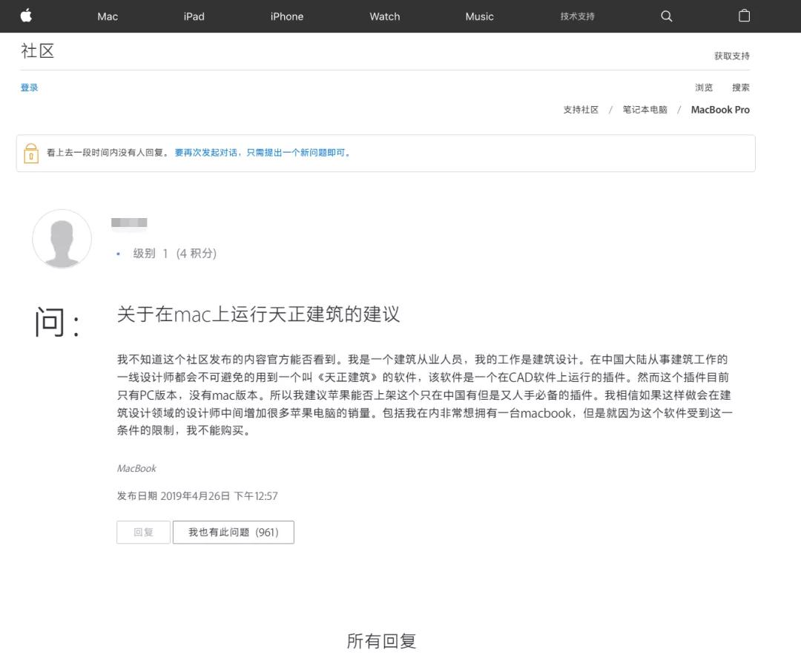Click the 'MacBook' topic tag
The height and width of the screenshot is (672, 801).
[x=136, y=468]
